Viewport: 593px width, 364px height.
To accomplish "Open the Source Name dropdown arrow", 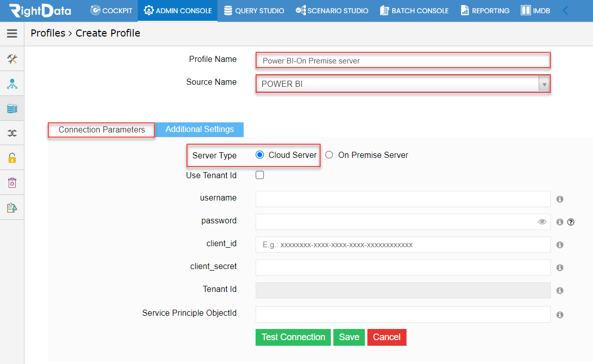I will tap(544, 84).
